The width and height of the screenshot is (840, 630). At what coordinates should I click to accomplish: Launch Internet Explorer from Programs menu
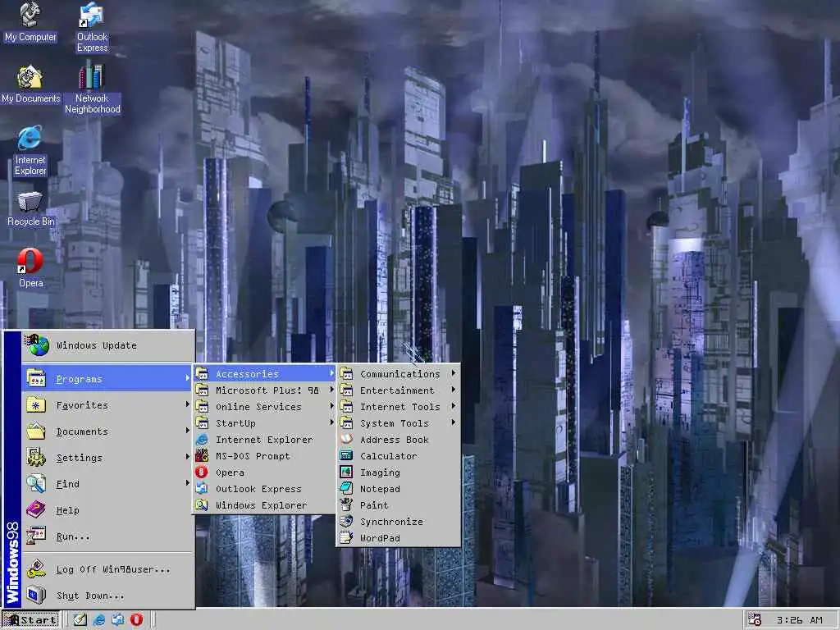coord(265,440)
